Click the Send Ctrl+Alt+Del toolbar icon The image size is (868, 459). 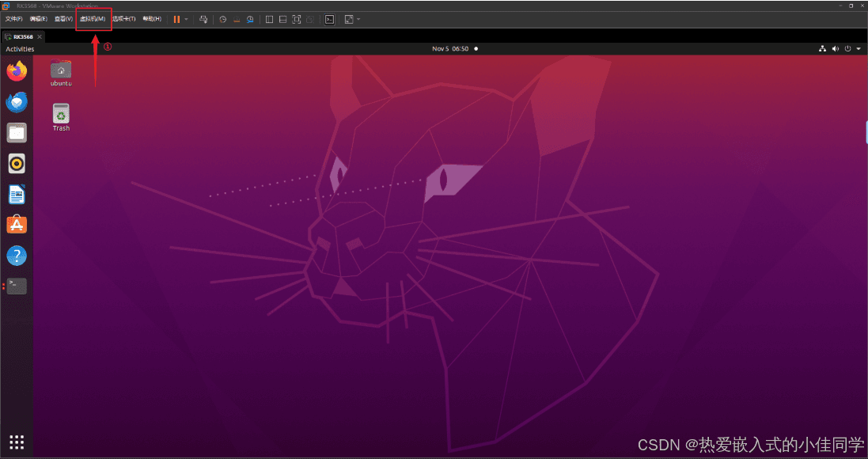pyautogui.click(x=203, y=19)
